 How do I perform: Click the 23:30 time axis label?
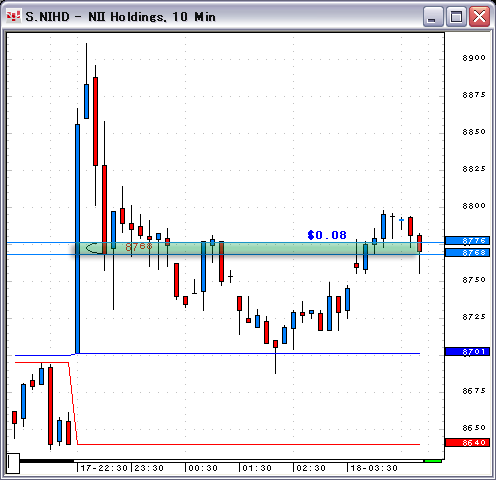pyautogui.click(x=149, y=468)
